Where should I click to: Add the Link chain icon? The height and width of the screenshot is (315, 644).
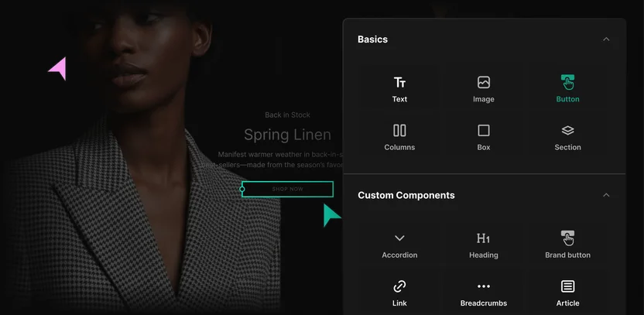(399, 286)
